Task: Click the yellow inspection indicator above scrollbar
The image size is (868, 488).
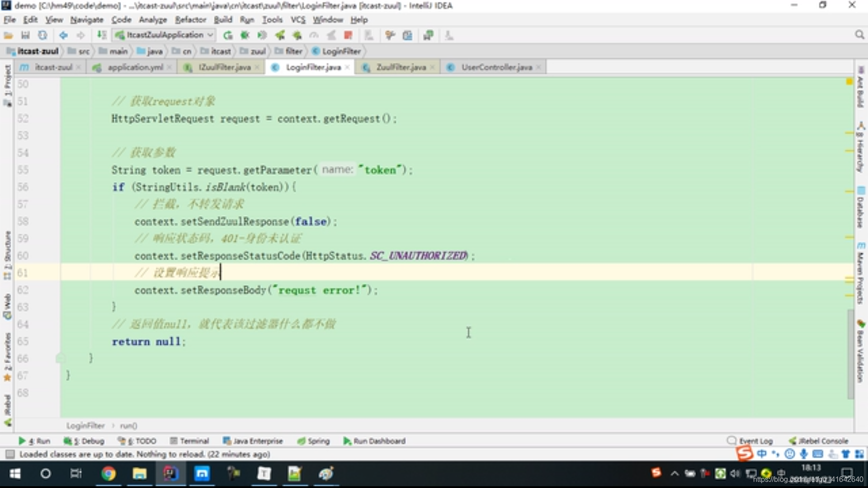Action: click(849, 82)
